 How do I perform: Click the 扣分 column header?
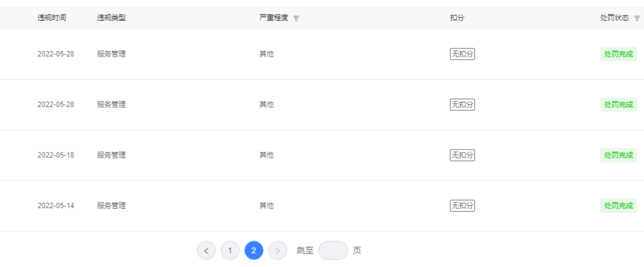(x=457, y=17)
